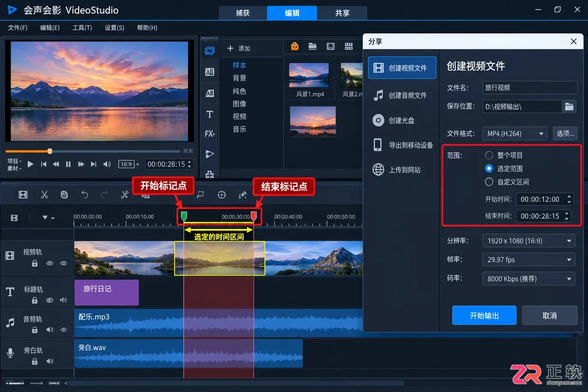
Task: Click the folder icon in library toolbar
Action: point(312,46)
